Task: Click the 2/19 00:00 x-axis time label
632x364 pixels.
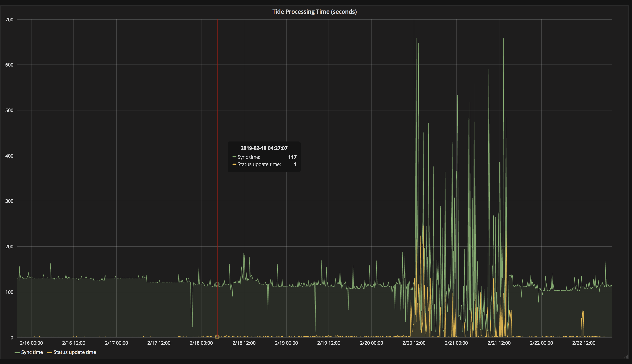Action: 286,343
